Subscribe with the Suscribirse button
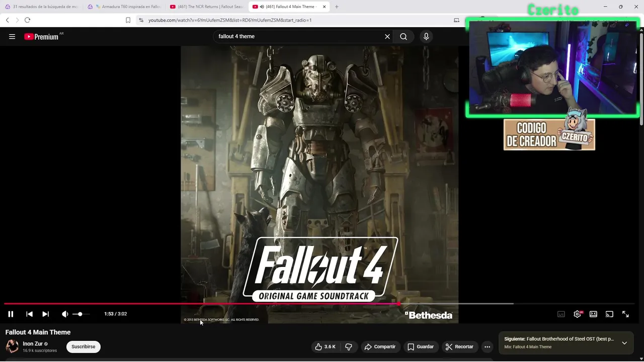Screen dimensions: 644x362 (x=84, y=347)
